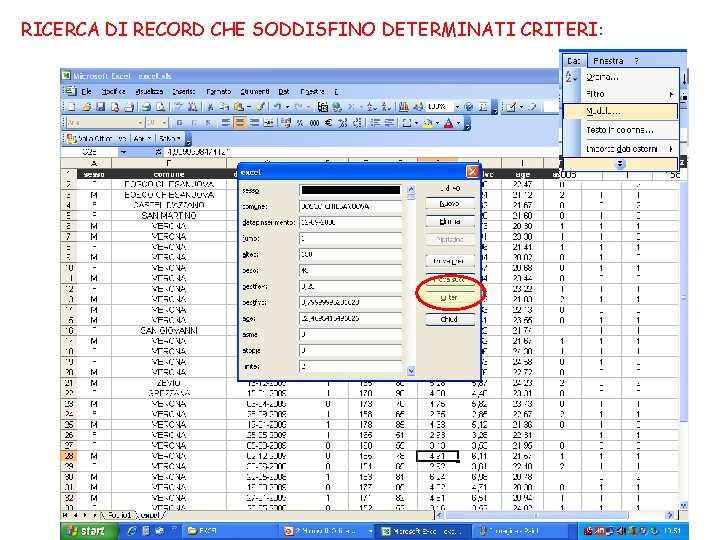The height and width of the screenshot is (540, 720).
Task: Sort ascending with the A-Z icon
Action: (371, 107)
